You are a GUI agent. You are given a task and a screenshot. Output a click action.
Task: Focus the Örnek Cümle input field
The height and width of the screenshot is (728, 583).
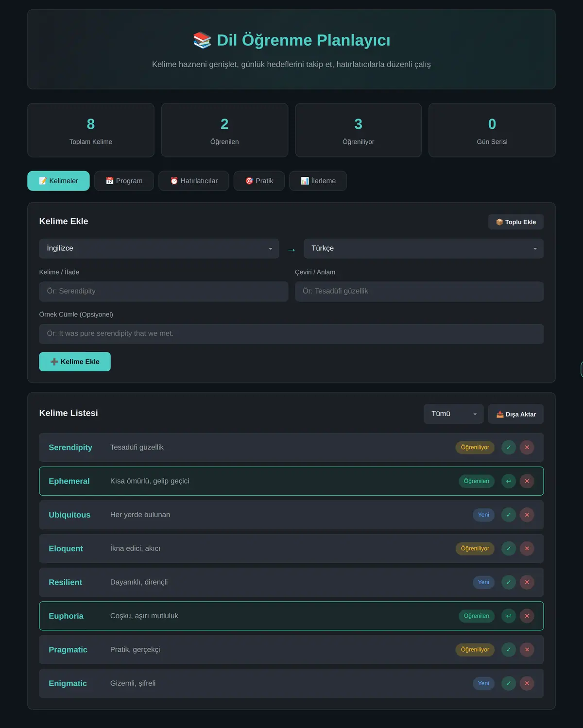coord(291,334)
